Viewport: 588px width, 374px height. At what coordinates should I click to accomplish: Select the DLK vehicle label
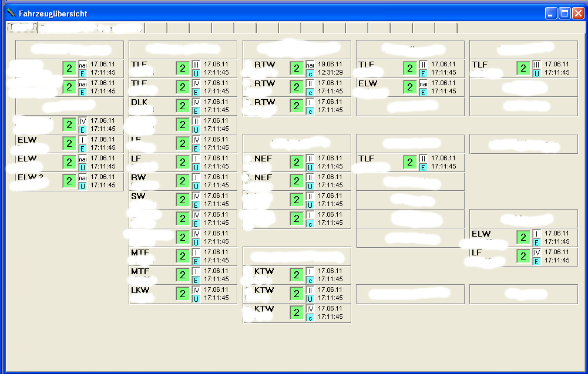pos(139,102)
